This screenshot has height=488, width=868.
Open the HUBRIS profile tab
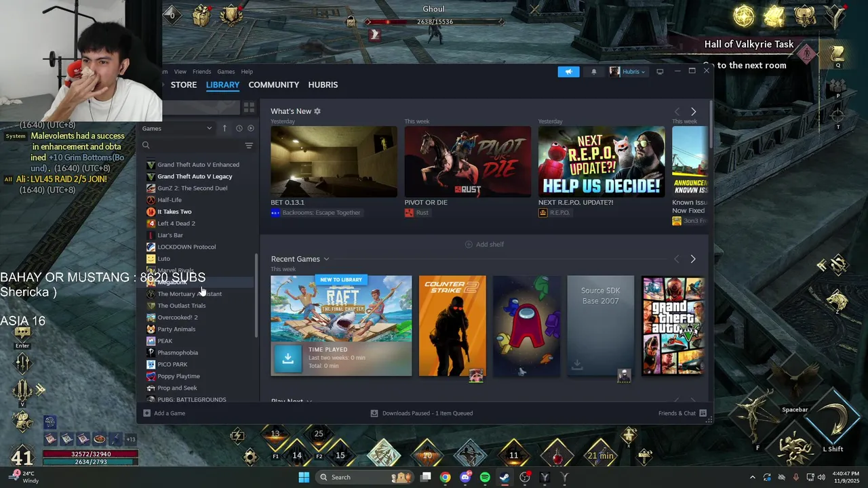point(323,85)
